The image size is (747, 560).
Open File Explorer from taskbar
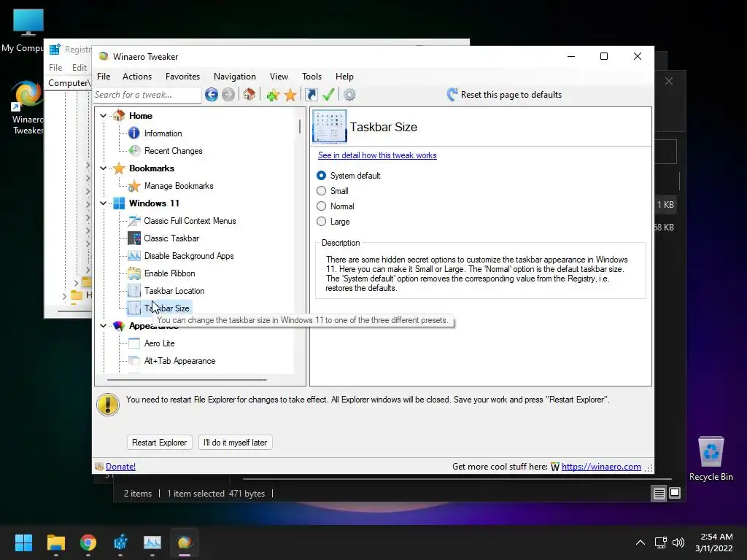point(55,542)
